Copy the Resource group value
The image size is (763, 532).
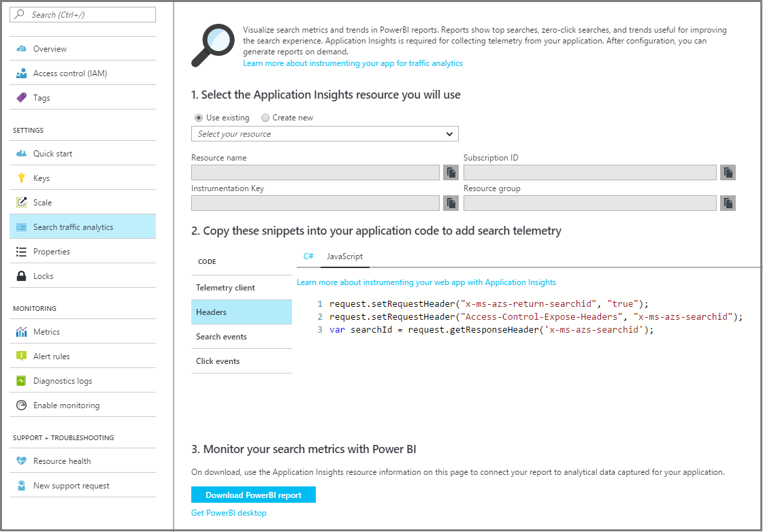pyautogui.click(x=728, y=203)
